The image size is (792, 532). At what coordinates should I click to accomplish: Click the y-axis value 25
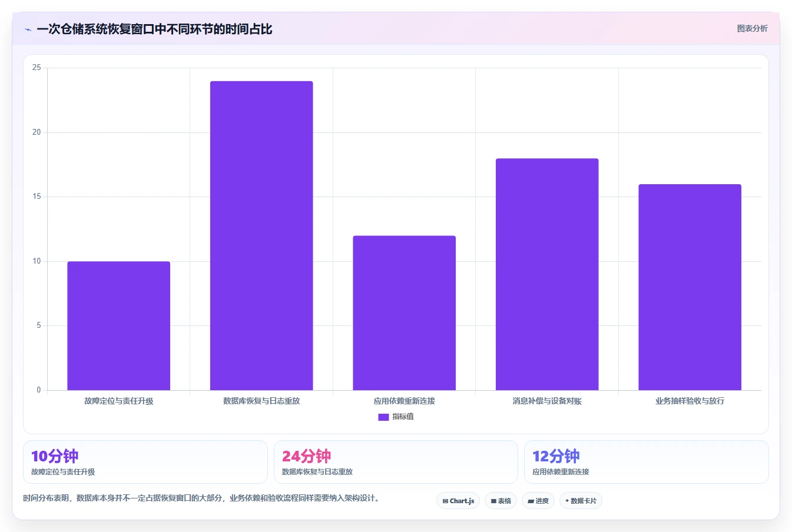point(37,68)
